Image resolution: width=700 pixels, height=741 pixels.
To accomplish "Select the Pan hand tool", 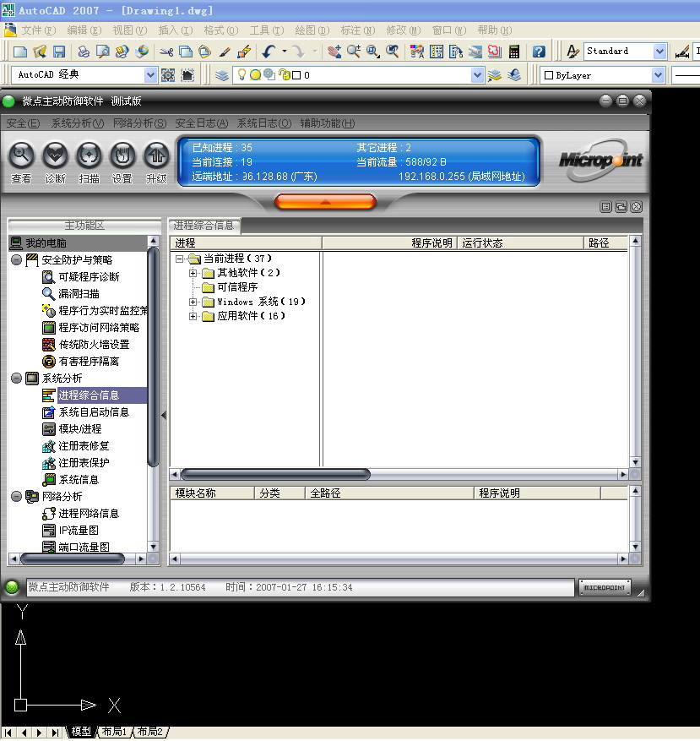I will [x=334, y=51].
